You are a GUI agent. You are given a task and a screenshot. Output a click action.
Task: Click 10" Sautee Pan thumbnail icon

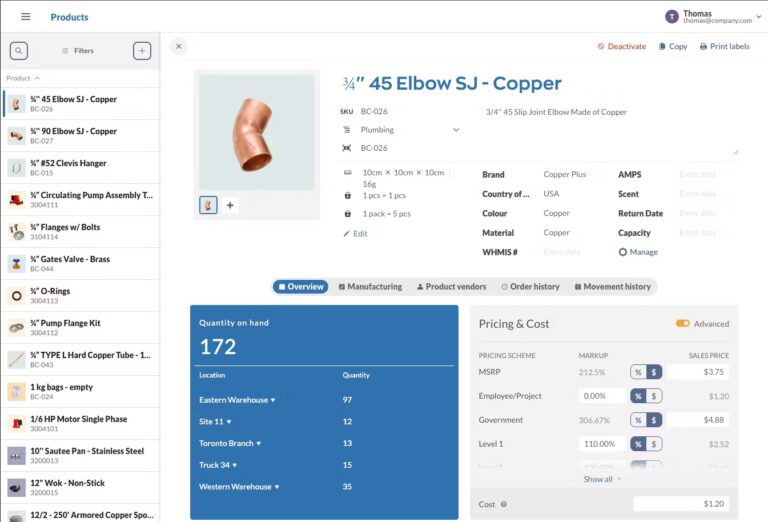[x=17, y=455]
